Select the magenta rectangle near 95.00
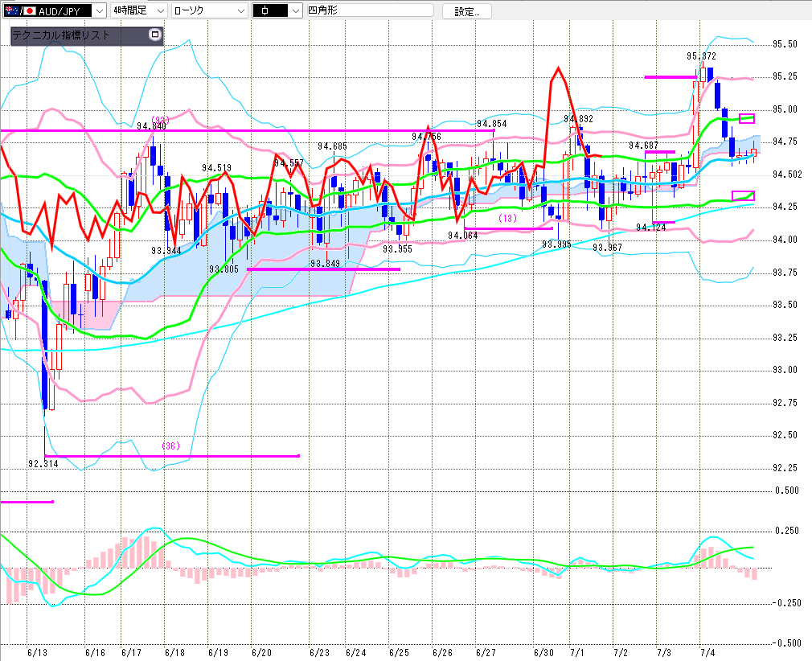 747,119
